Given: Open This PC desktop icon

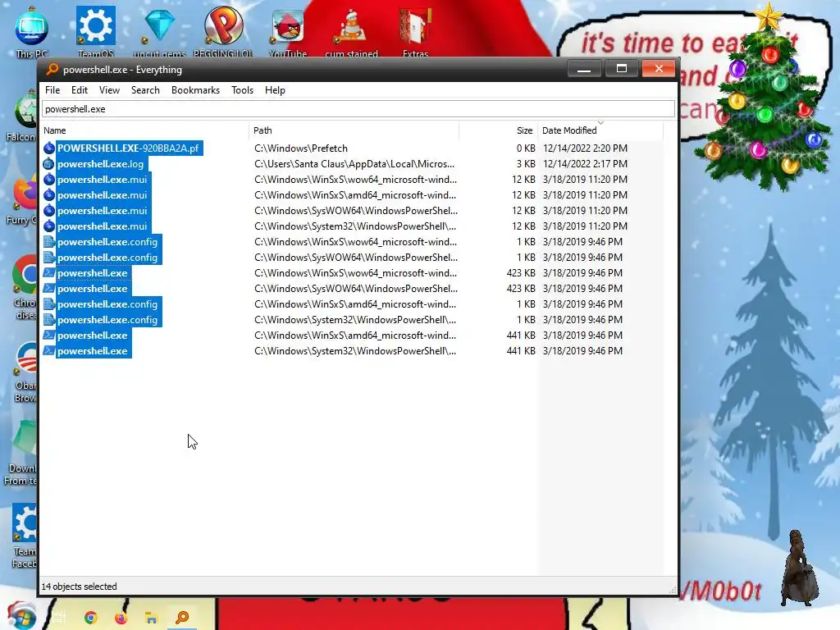Looking at the screenshot, I should pyautogui.click(x=32, y=31).
